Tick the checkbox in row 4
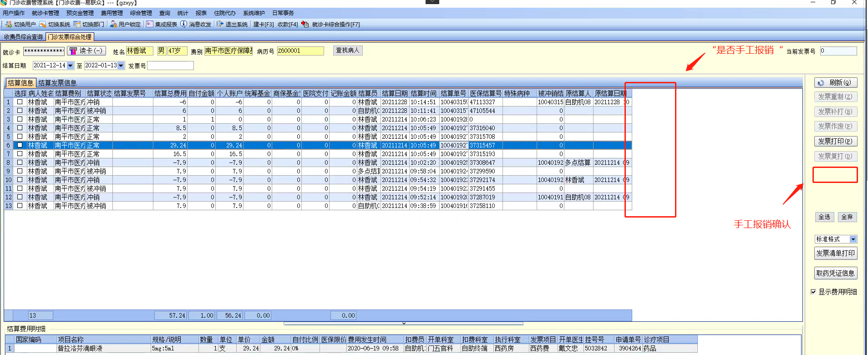 coord(20,128)
